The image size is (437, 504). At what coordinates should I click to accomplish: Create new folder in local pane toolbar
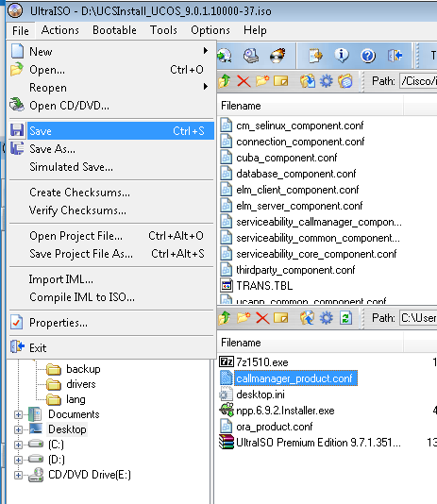point(244,318)
